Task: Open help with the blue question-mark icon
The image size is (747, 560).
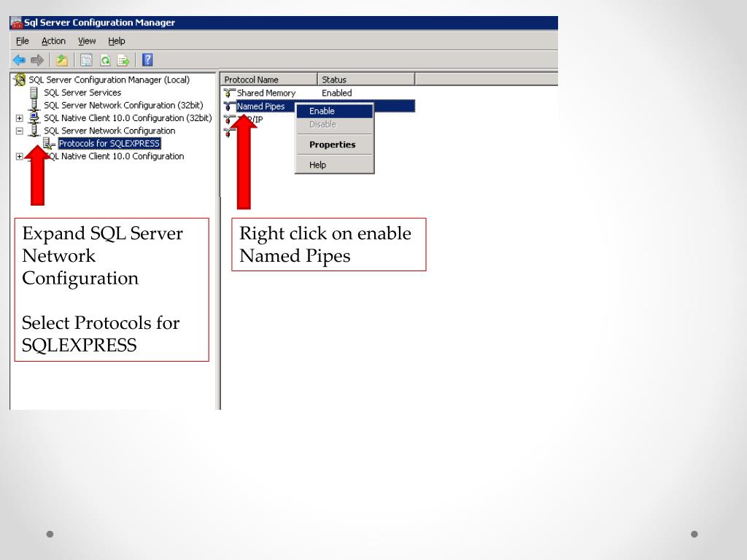Action: coord(147,60)
